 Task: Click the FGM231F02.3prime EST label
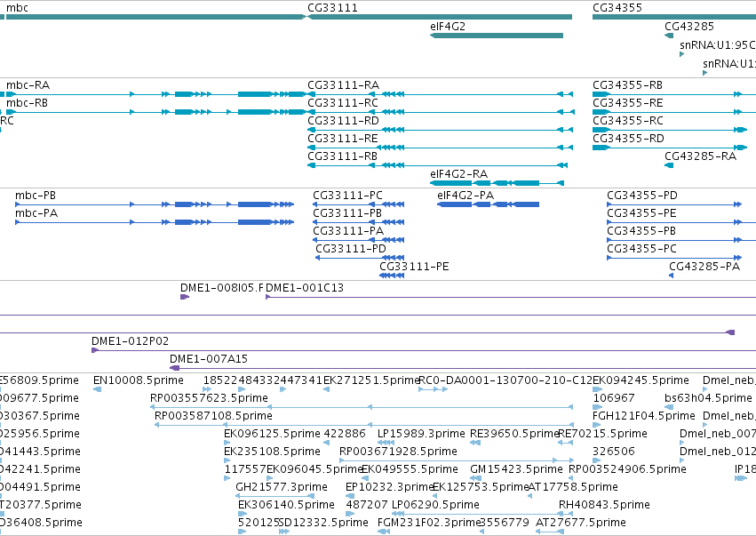tap(429, 523)
